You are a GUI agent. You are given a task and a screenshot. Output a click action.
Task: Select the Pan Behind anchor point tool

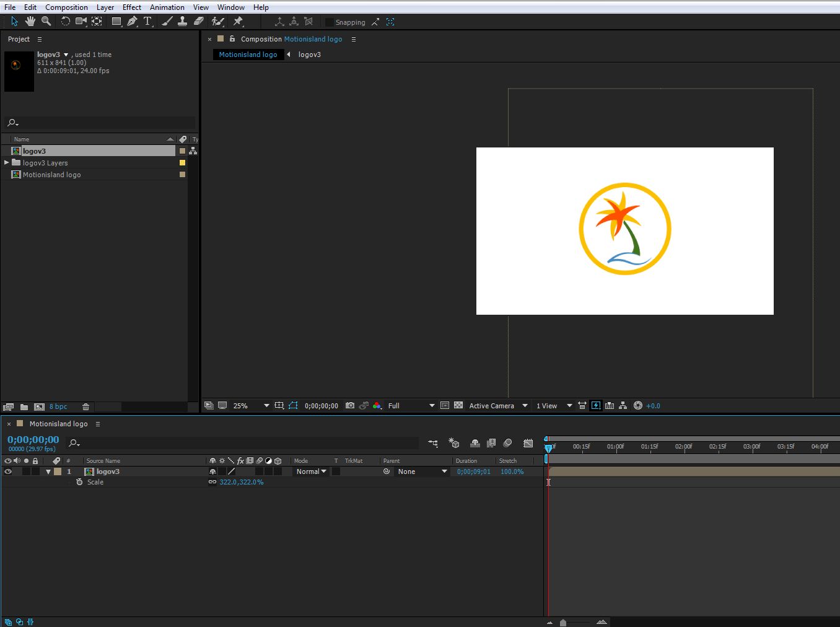click(x=97, y=22)
